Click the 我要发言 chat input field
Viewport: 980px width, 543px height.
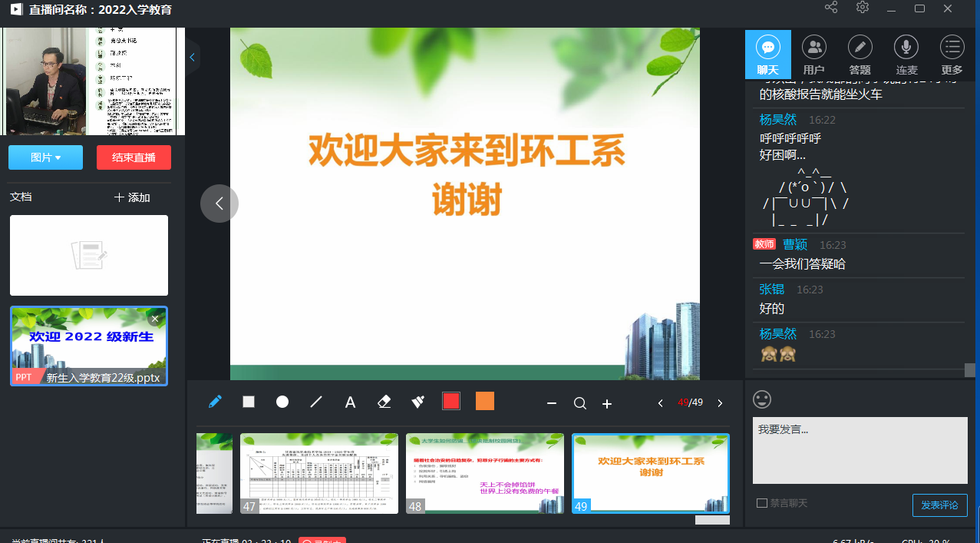(860, 450)
